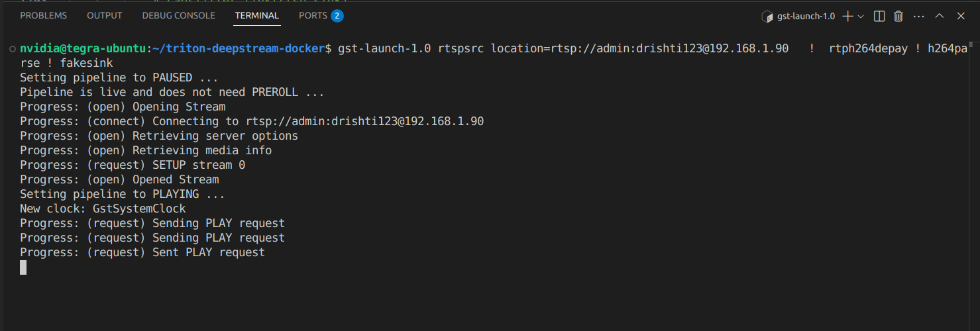The width and height of the screenshot is (980, 331).
Task: Open the PORTS tab
Action: coord(313,15)
